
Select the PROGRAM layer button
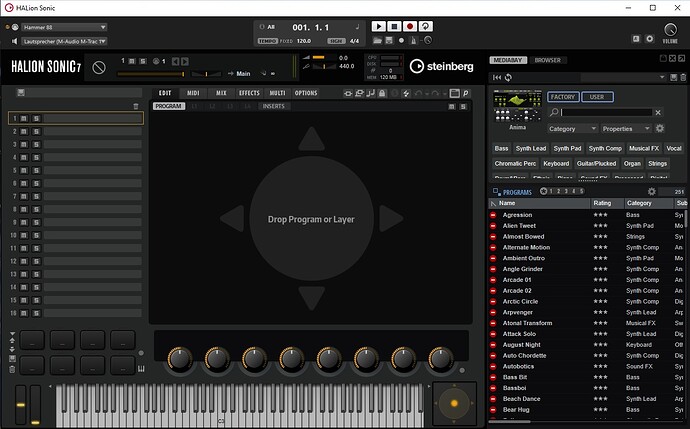[x=169, y=106]
